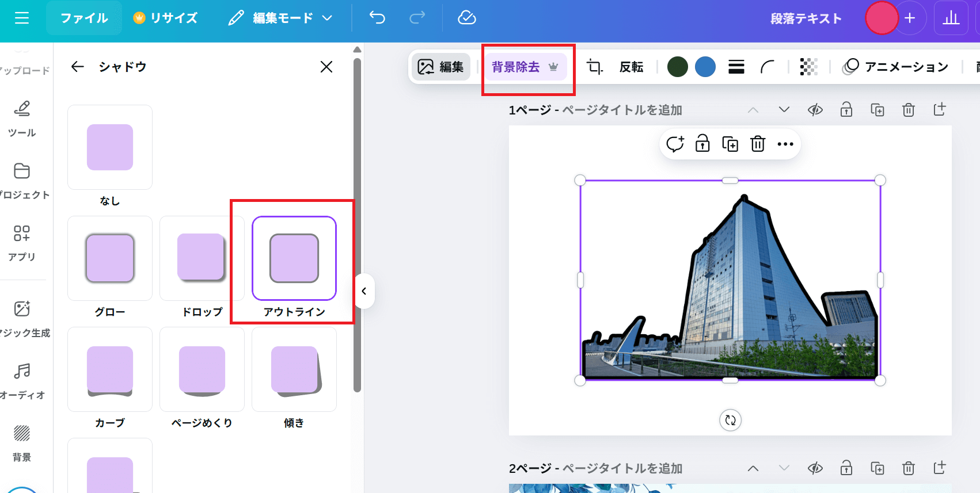The height and width of the screenshot is (493, 980).
Task: Select the カーブ shadow style
Action: pyautogui.click(x=110, y=369)
